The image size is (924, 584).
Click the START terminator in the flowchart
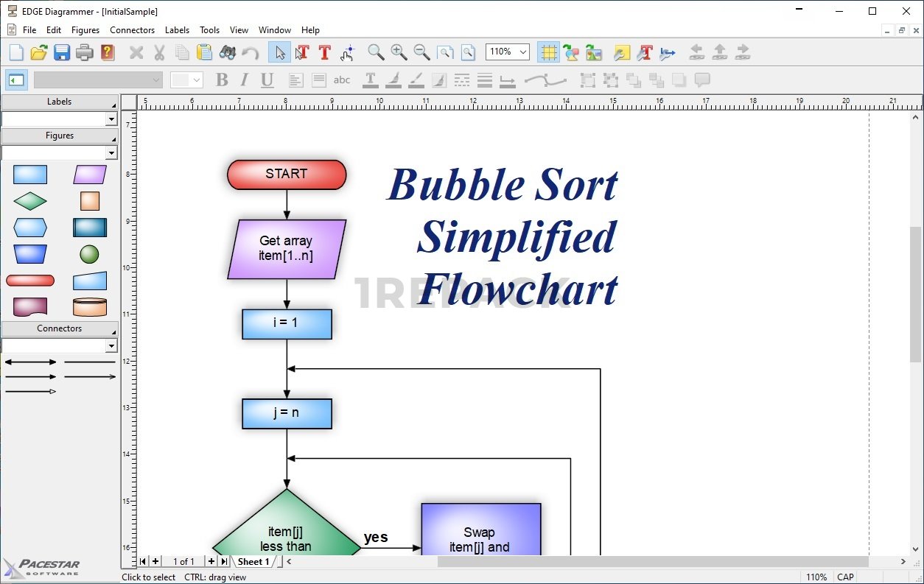(287, 175)
